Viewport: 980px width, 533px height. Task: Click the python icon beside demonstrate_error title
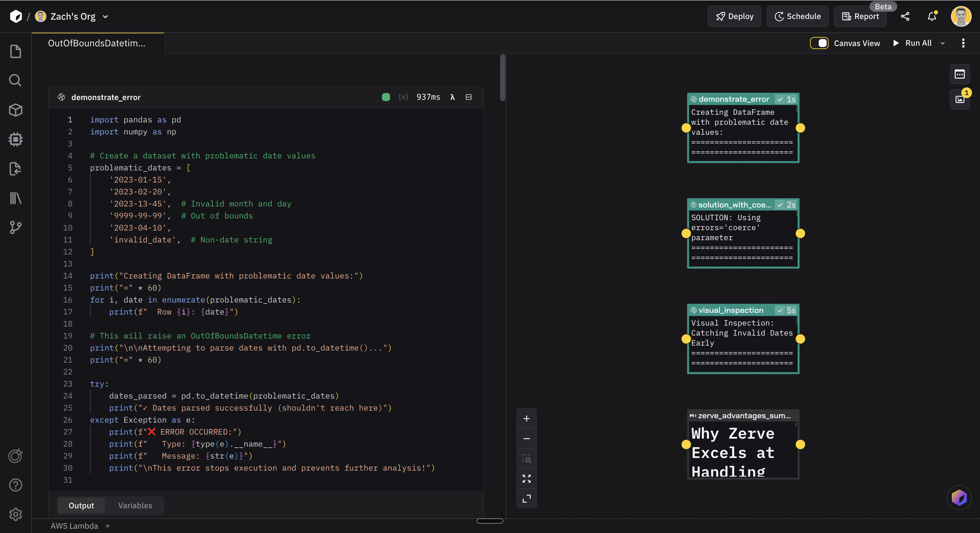(x=61, y=97)
